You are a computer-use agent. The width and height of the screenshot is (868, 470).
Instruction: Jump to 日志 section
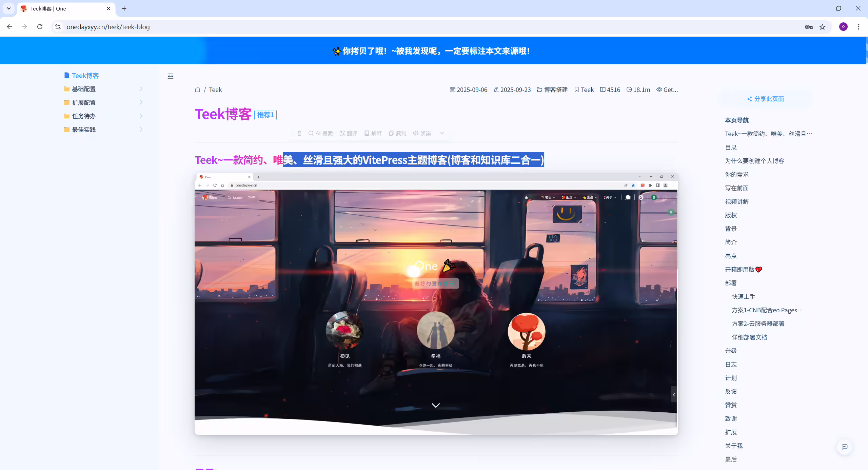[731, 364]
